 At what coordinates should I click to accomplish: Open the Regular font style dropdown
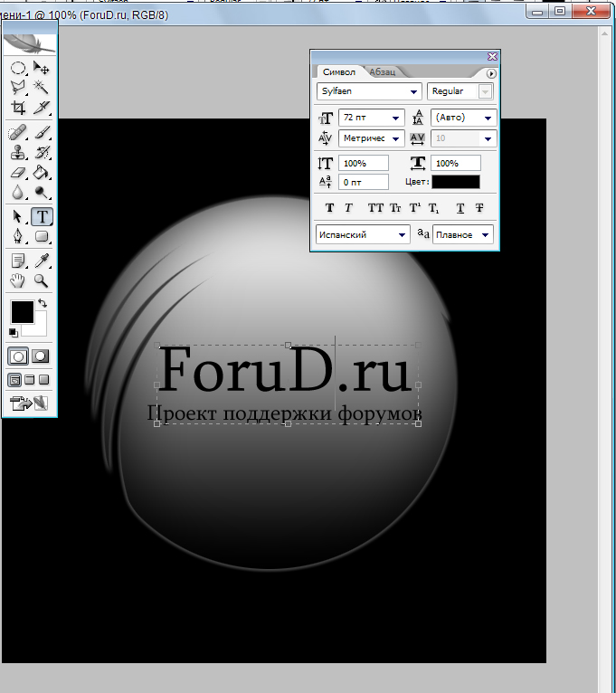[485, 92]
